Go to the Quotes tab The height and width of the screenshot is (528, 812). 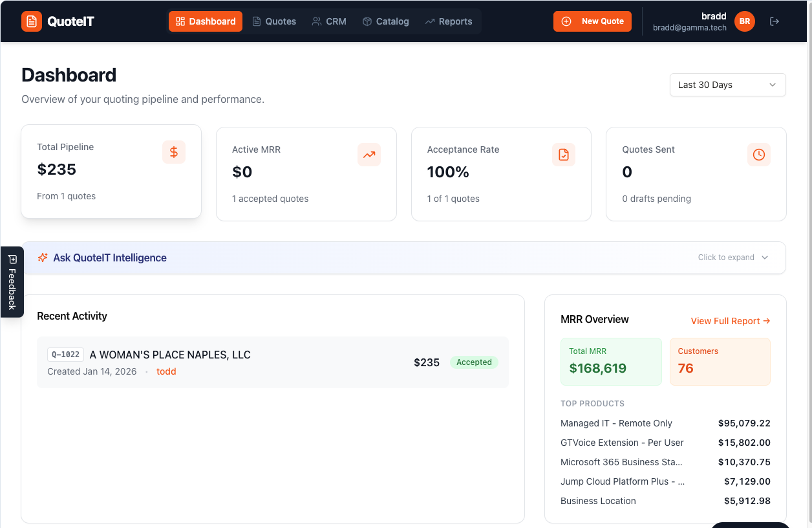click(x=274, y=21)
